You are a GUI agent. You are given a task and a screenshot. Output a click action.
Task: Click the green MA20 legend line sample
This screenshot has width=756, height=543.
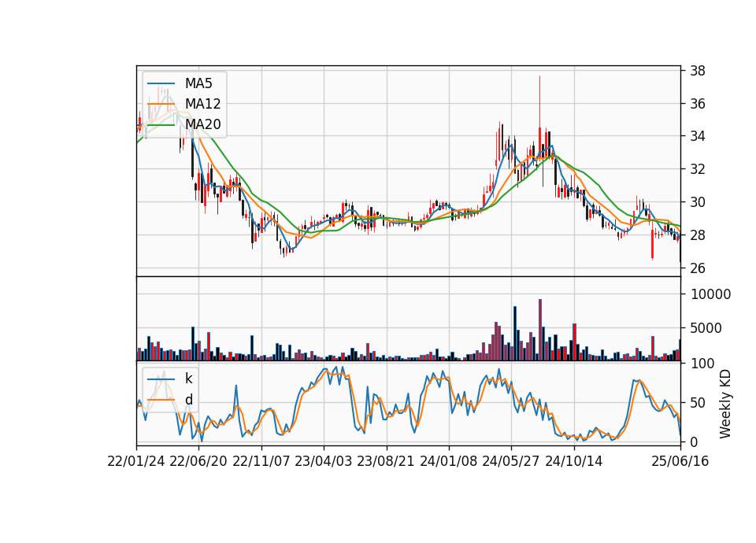pos(161,125)
